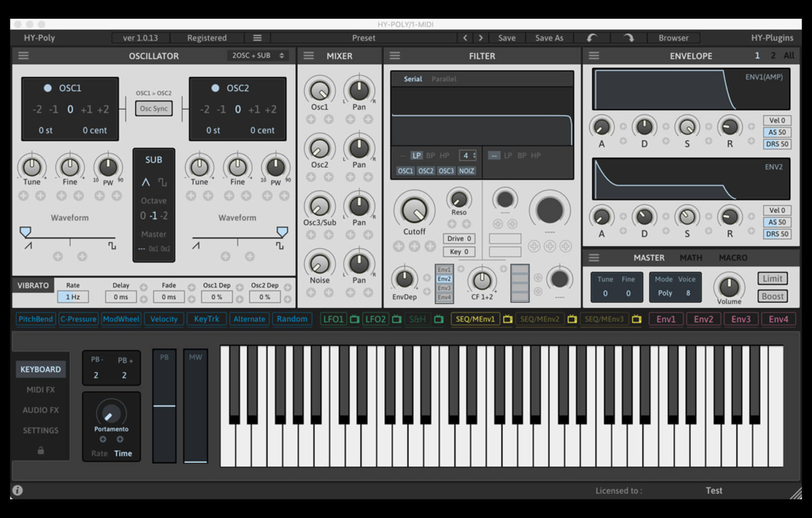Select the PitchBend modulation source
This screenshot has height=518, width=812.
tap(36, 319)
